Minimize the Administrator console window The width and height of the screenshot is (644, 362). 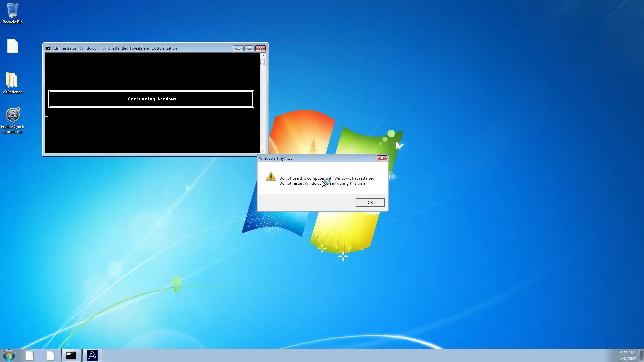click(238, 48)
